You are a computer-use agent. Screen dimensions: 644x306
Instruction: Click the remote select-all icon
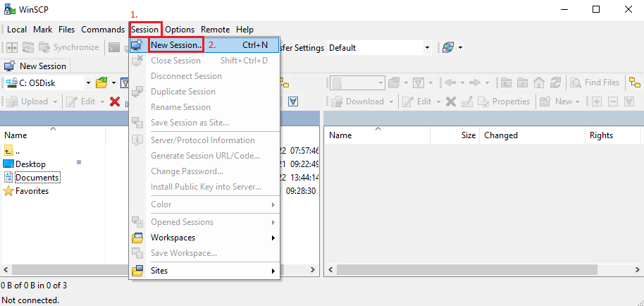pyautogui.click(x=629, y=102)
